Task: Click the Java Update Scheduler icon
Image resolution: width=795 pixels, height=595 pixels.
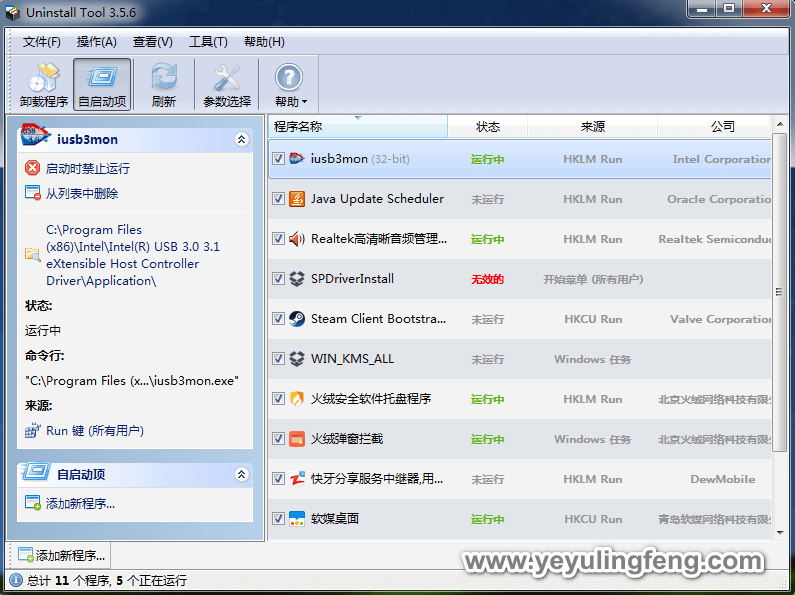Action: pyautogui.click(x=297, y=199)
